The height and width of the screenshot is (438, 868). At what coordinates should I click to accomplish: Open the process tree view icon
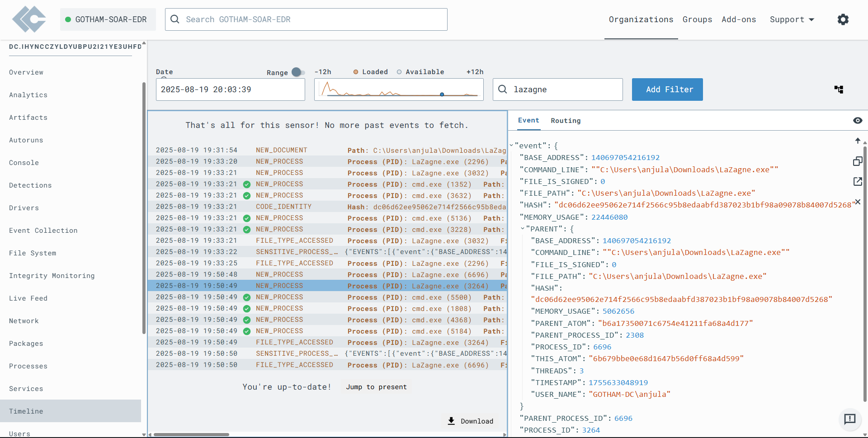tap(839, 89)
